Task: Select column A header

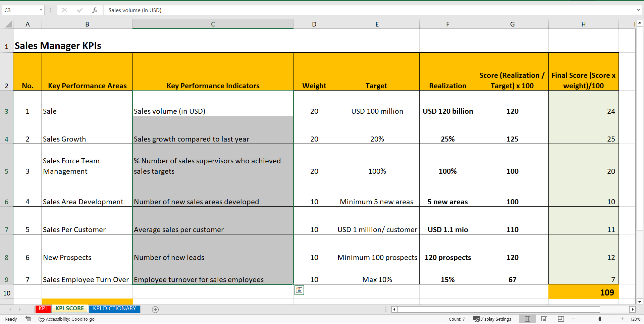Action: [x=28, y=24]
